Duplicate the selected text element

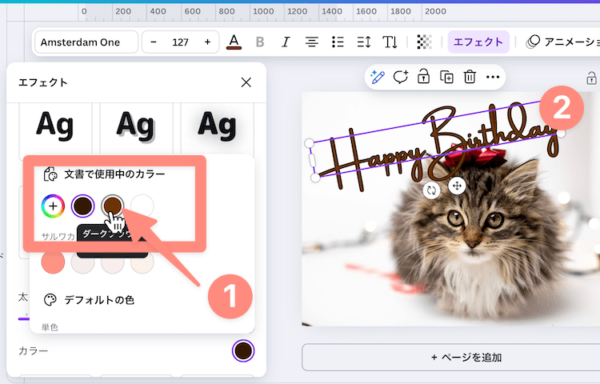pos(447,77)
